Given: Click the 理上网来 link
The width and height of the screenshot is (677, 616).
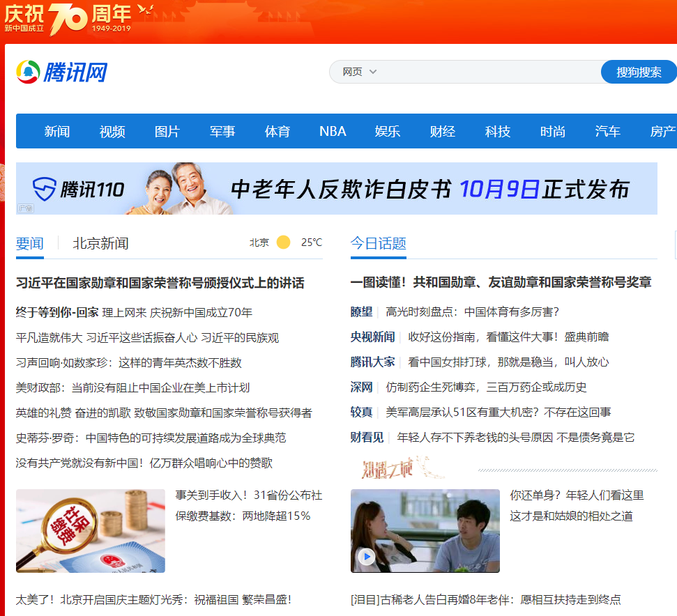Looking at the screenshot, I should 124,312.
